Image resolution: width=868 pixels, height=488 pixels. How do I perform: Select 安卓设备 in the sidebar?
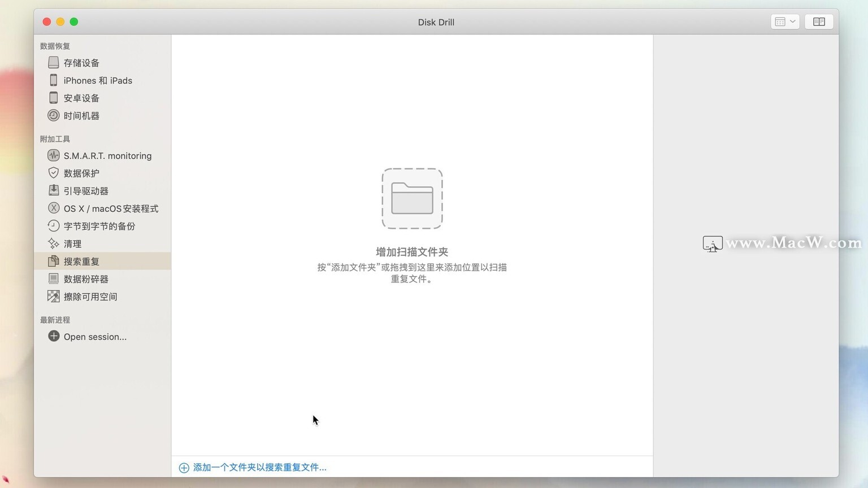tap(102, 98)
